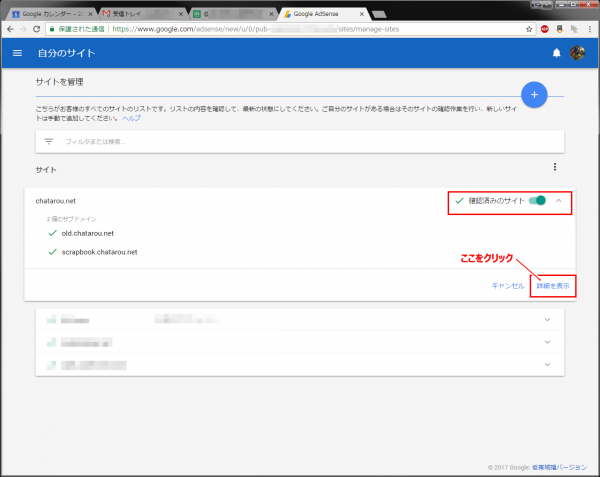Image resolution: width=600 pixels, height=477 pixels.
Task: Click the 確認済みのサイト status label
Action: pos(496,200)
